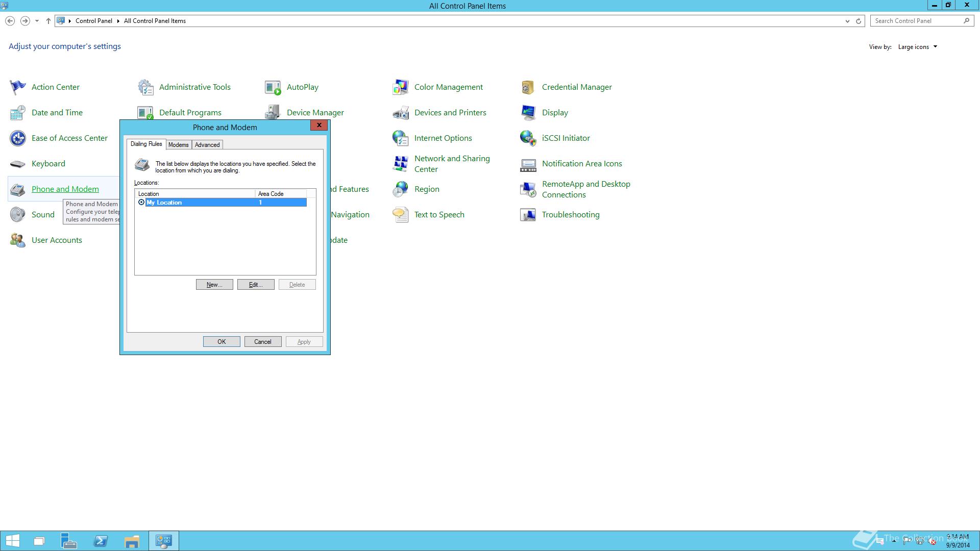980x551 pixels.
Task: Click the clock in the system tray
Action: point(958,541)
